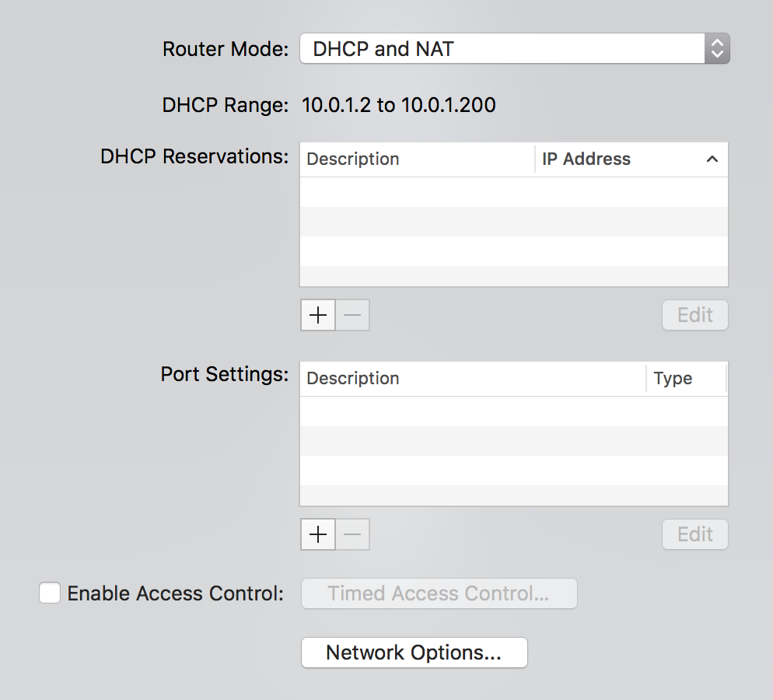Open Network Options dialog

[414, 653]
